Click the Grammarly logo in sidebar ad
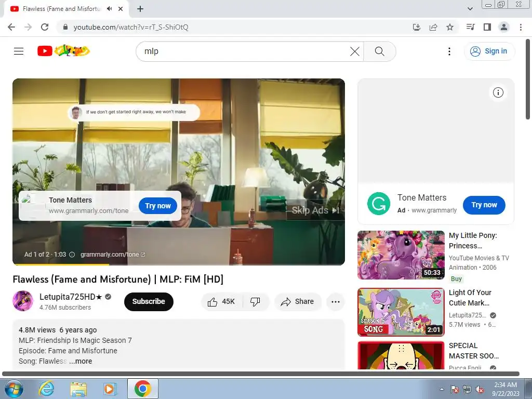Image resolution: width=532 pixels, height=399 pixels. [x=379, y=204]
